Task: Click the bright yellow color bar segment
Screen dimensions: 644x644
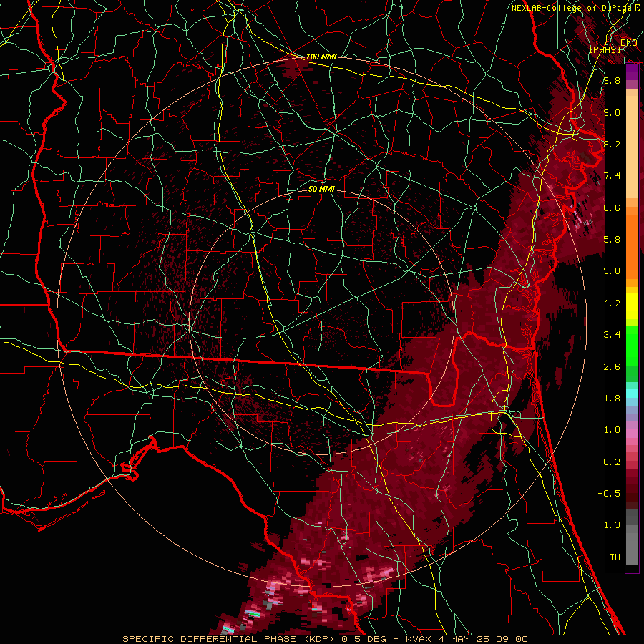Action: [632, 306]
